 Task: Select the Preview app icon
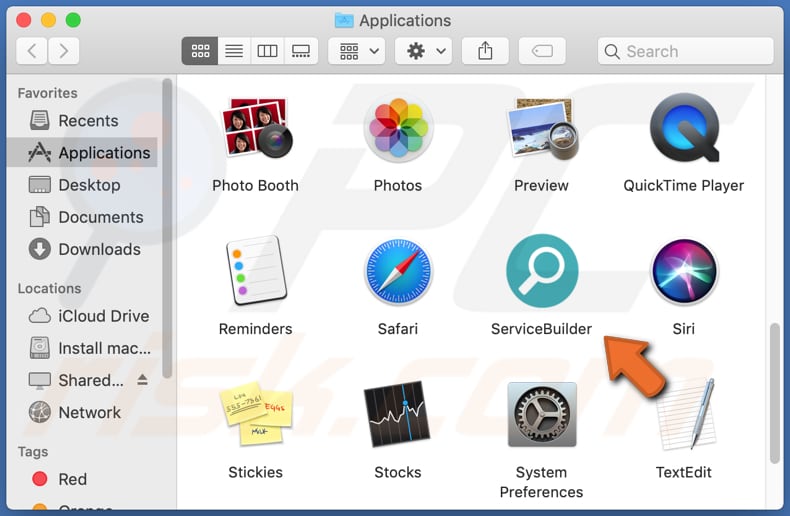tap(542, 128)
